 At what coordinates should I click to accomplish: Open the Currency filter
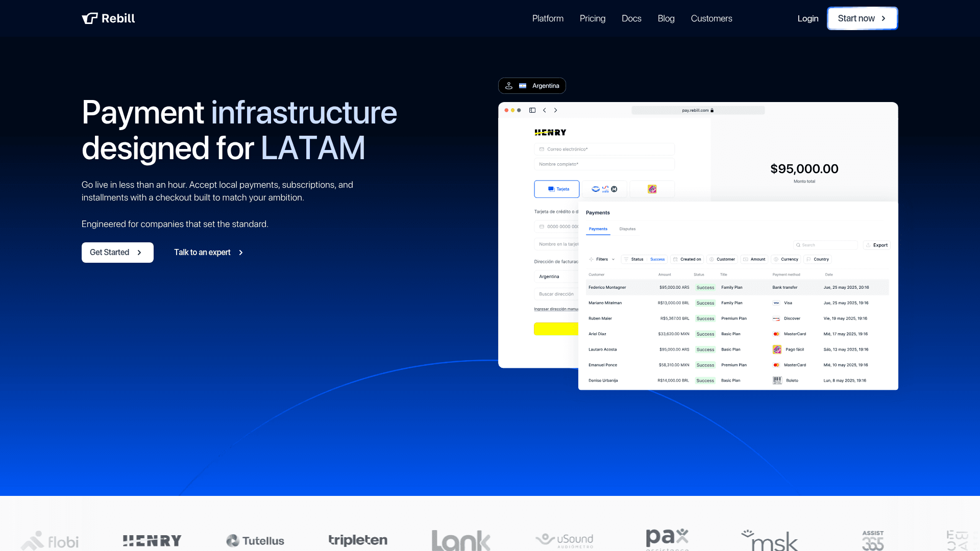point(786,259)
